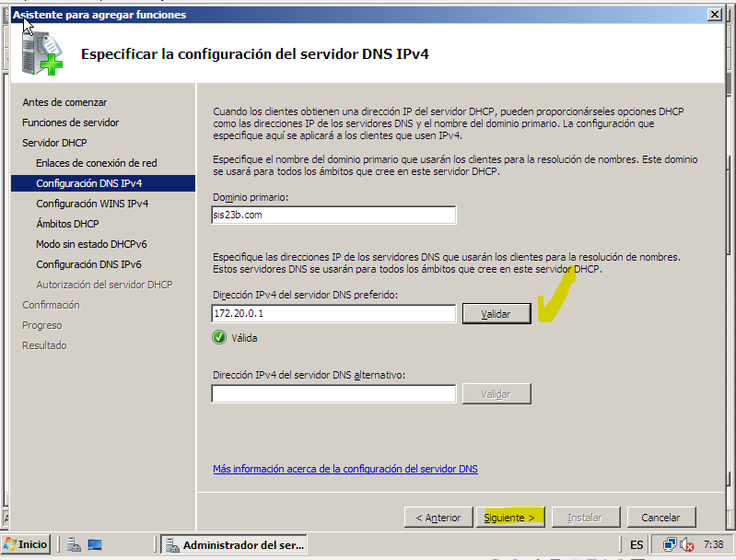
Task: Select Servidor DHCP step
Action: (54, 143)
